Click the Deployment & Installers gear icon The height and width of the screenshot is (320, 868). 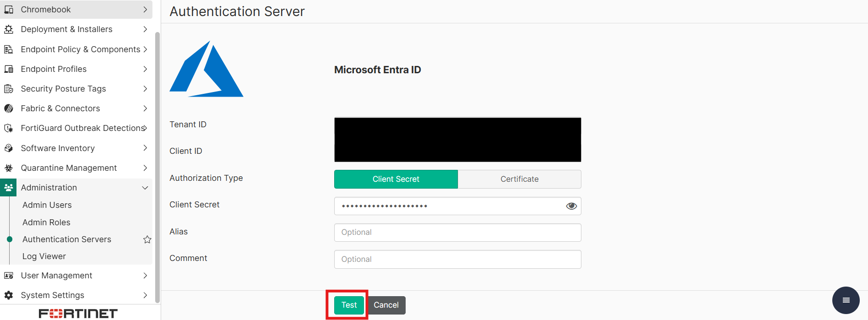[9, 29]
